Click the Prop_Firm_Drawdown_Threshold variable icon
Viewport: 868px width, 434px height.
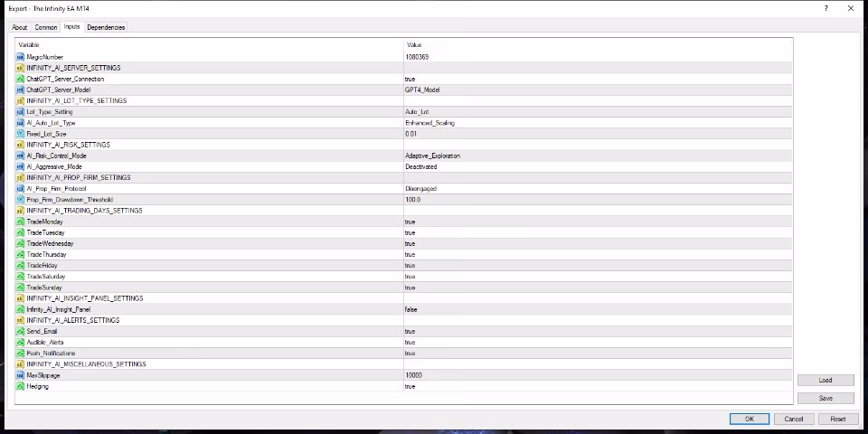point(21,199)
